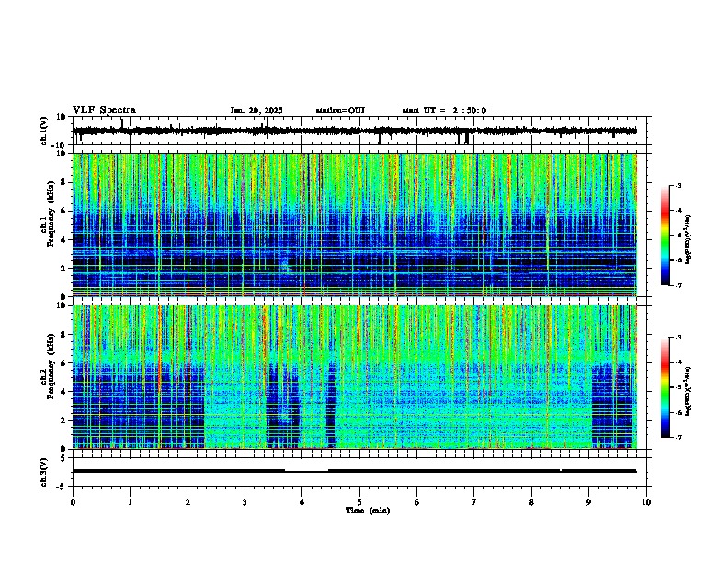Click the ch.3 voltage trace panel
Image resolution: width=728 pixels, height=563 pixels.
359,472
